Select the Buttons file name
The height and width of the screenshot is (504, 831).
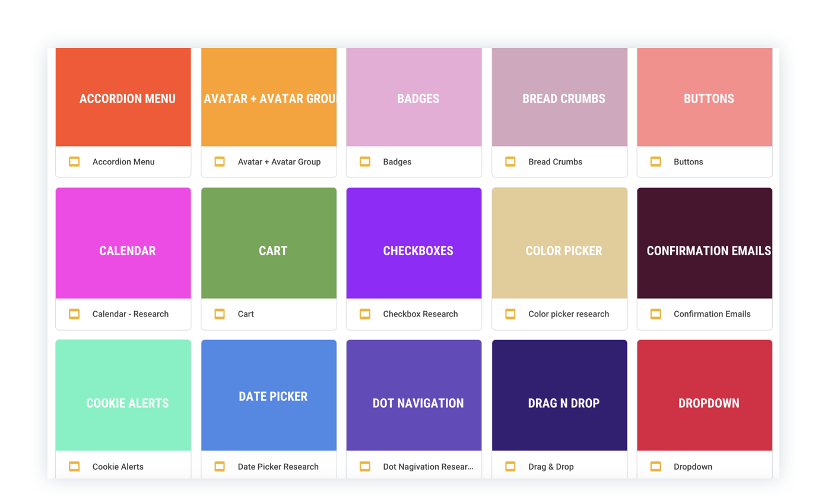[689, 161]
